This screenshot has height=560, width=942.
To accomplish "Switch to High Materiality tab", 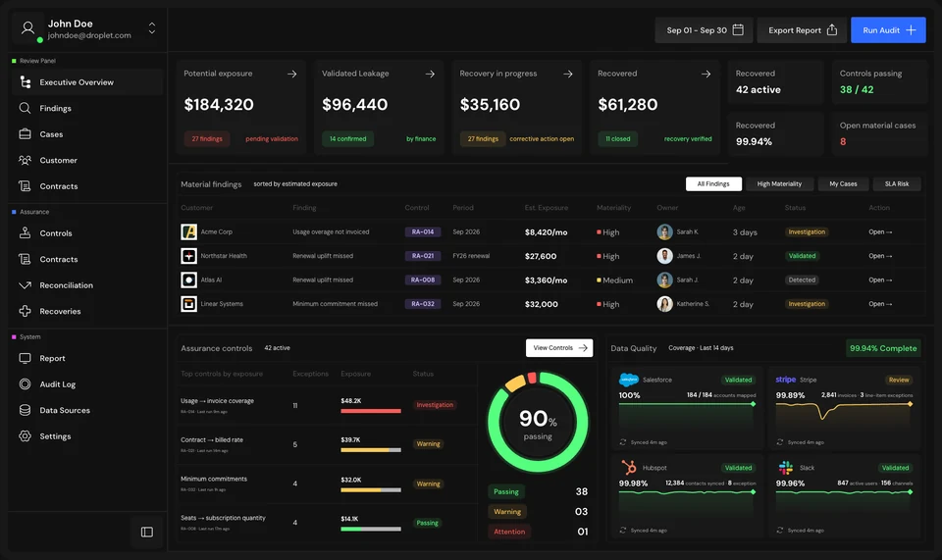I will coord(779,183).
